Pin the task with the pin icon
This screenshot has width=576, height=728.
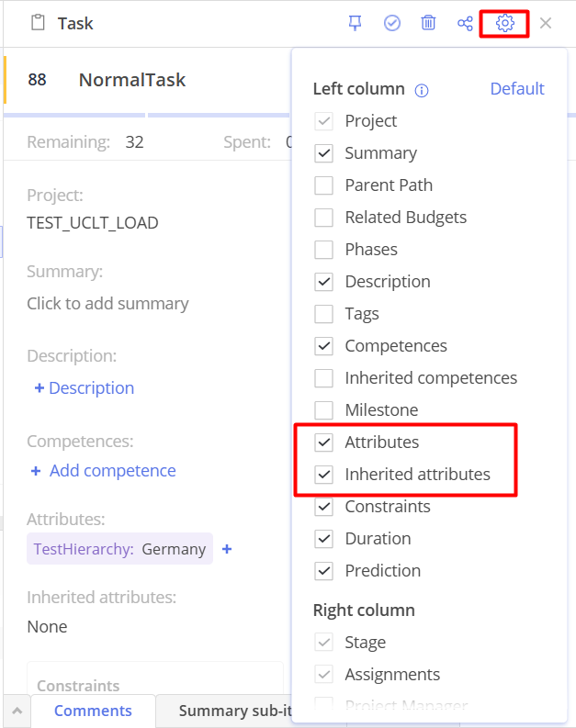(x=355, y=23)
